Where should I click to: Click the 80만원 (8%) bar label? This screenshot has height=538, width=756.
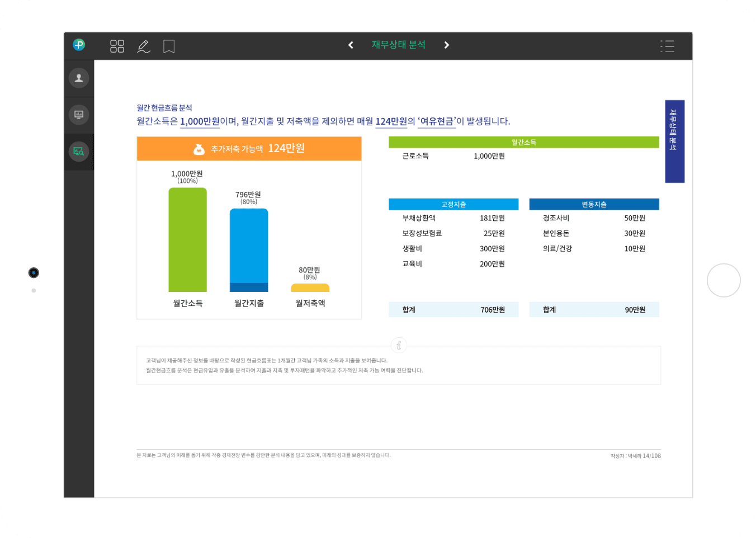click(310, 273)
